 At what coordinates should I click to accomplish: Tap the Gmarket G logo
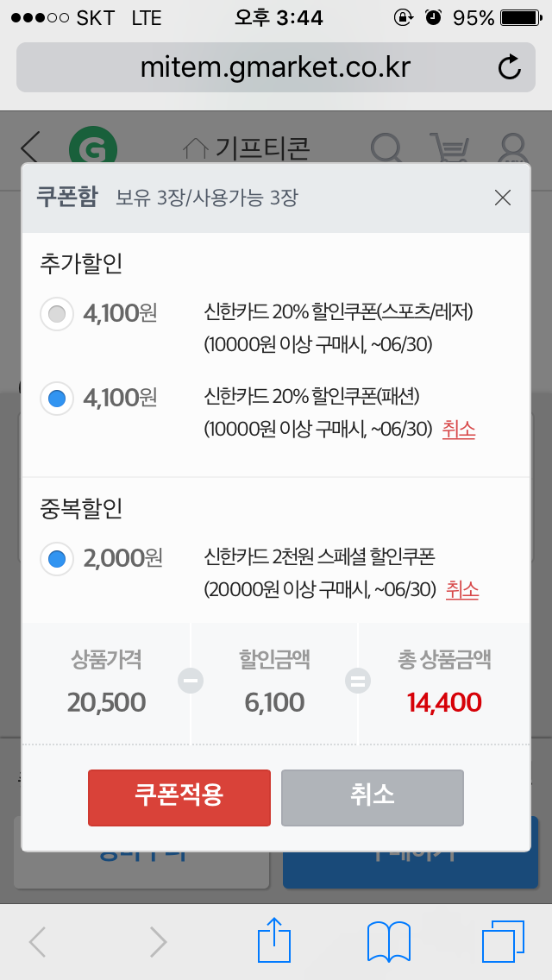click(92, 147)
